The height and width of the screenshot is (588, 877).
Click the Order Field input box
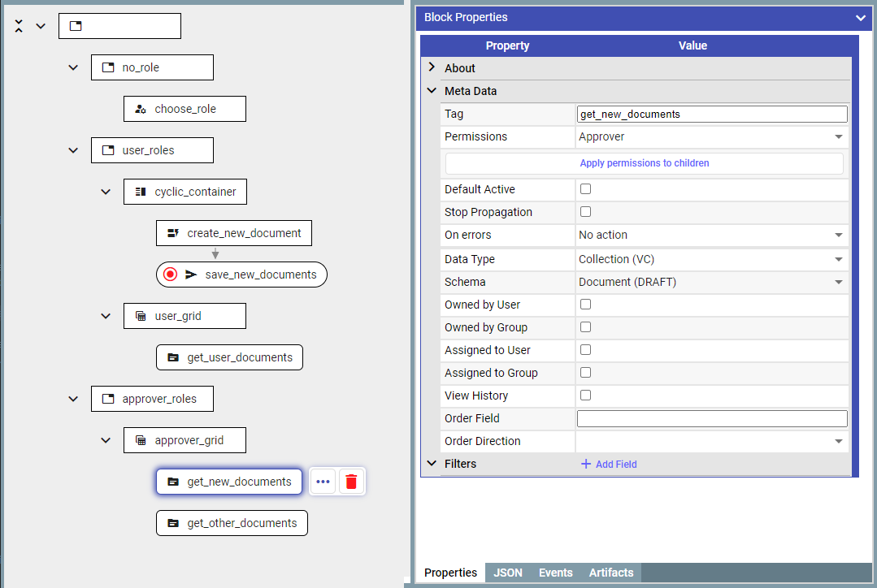pos(712,418)
